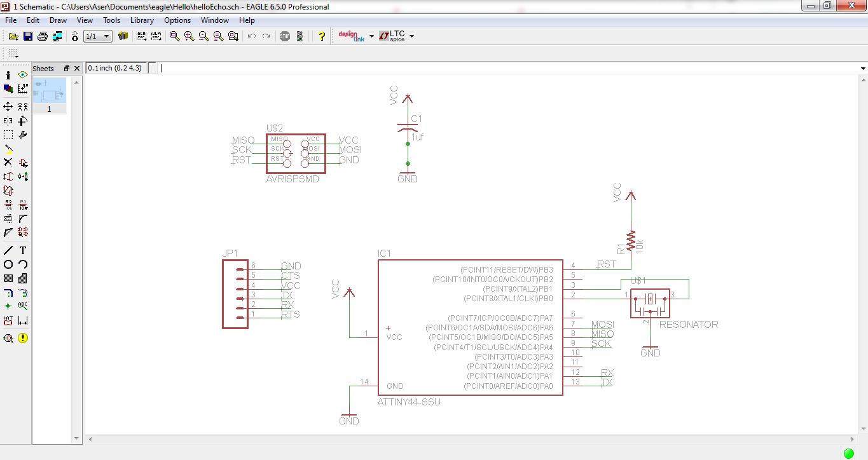Open the sheet selector 1/1 dropdown
This screenshot has height=460, width=868.
pos(99,36)
